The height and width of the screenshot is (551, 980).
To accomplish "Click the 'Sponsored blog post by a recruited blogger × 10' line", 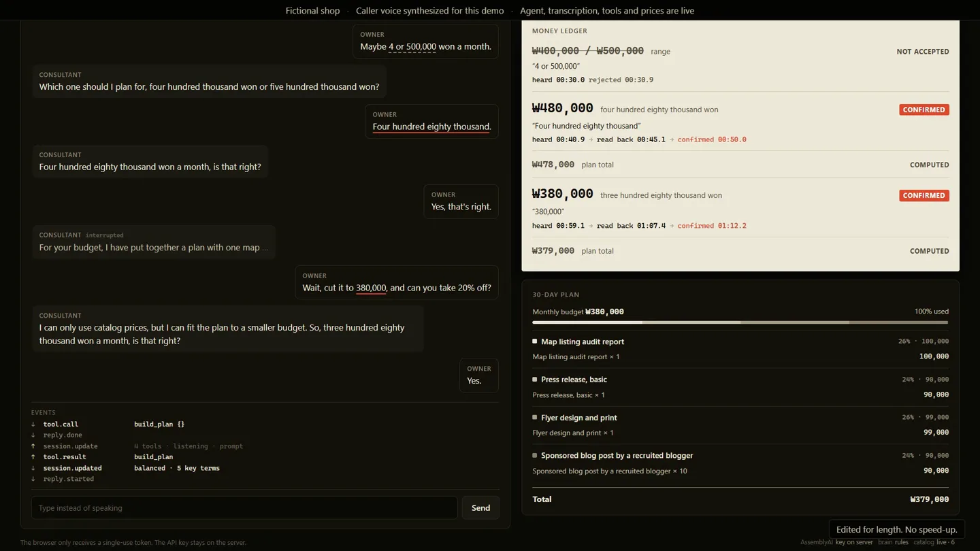I will (610, 471).
